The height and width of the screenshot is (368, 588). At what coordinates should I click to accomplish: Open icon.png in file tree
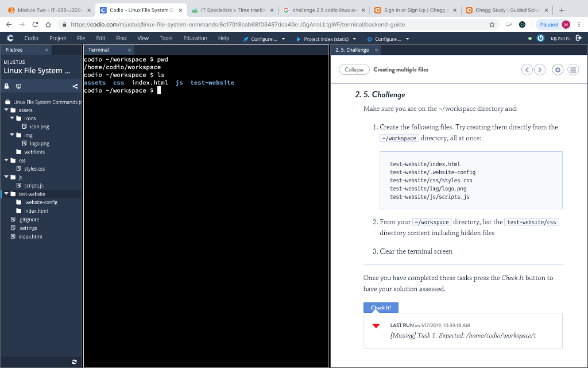click(x=40, y=126)
